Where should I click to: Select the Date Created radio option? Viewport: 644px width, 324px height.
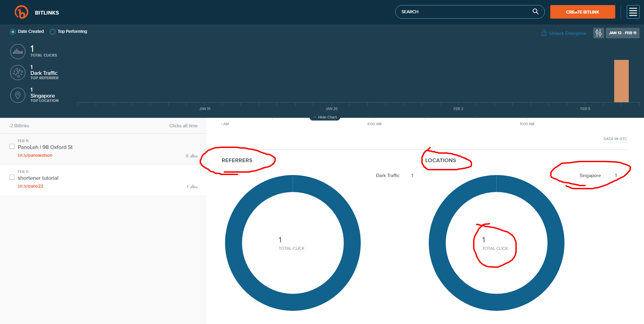click(13, 32)
